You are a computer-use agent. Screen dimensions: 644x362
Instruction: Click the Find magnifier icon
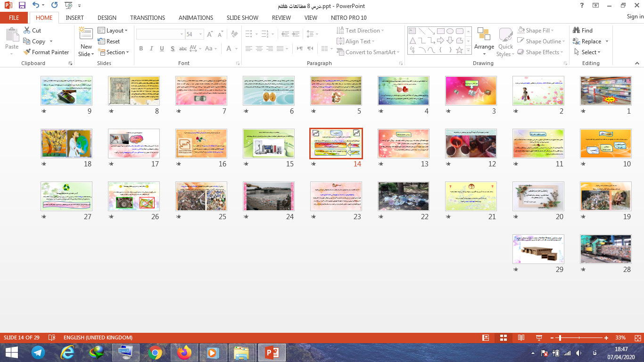577,30
